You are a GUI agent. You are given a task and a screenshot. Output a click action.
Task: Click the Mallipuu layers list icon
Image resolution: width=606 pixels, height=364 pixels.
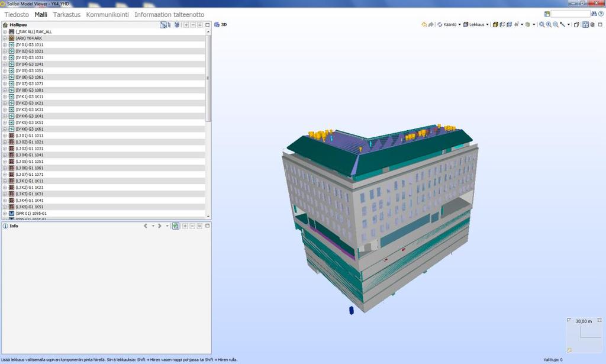tap(177, 25)
